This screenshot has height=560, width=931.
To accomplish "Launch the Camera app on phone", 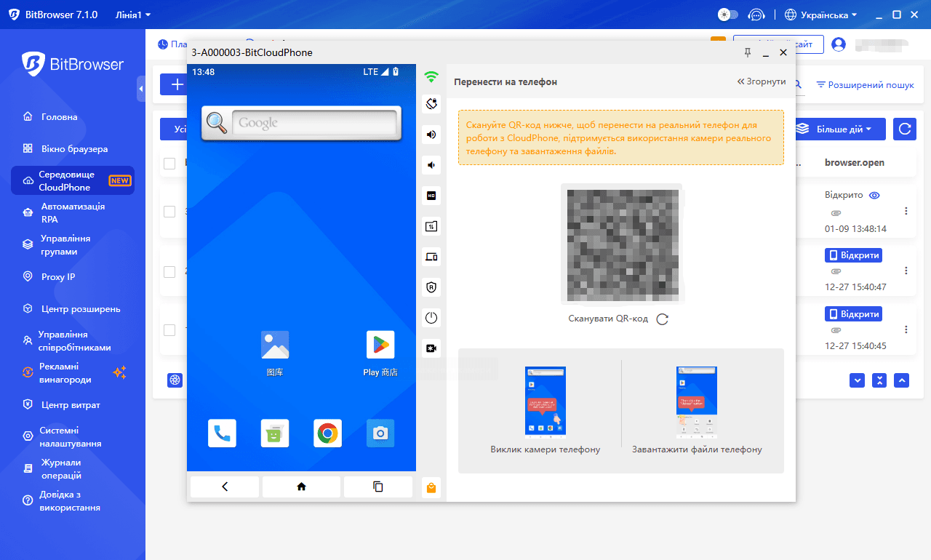I will [380, 433].
